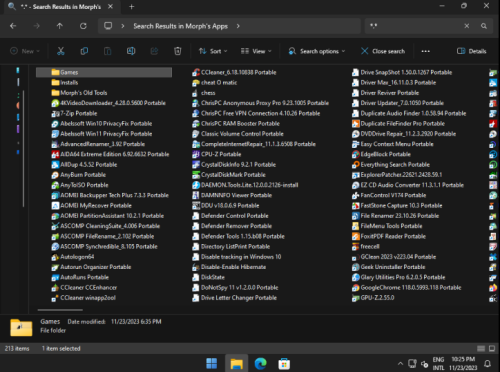The height and width of the screenshot is (372, 500).
Task: Click the Copy icon in toolbar
Action: point(84,51)
